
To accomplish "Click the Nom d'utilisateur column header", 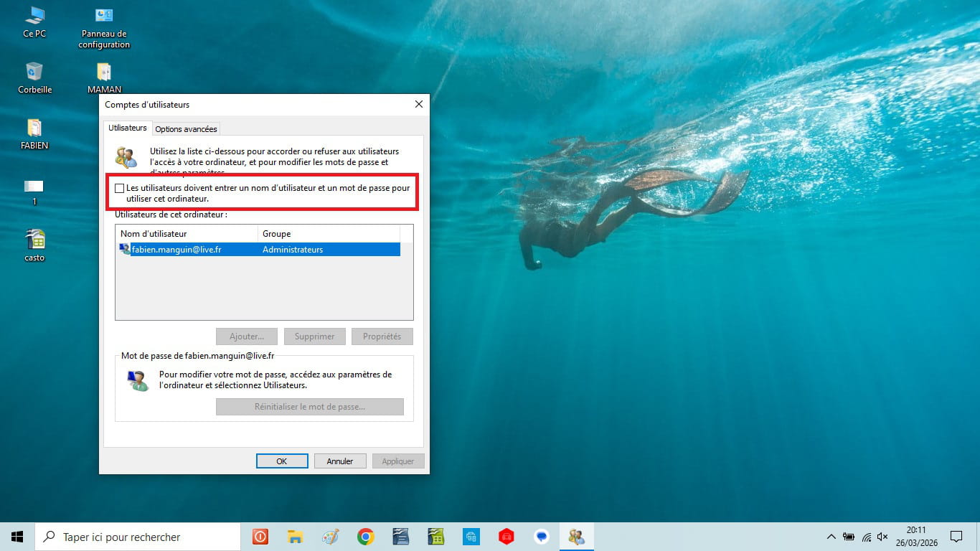I will click(x=187, y=234).
